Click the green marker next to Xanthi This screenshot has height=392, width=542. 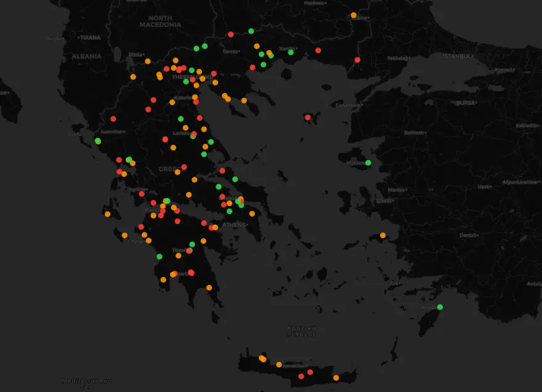(291, 52)
